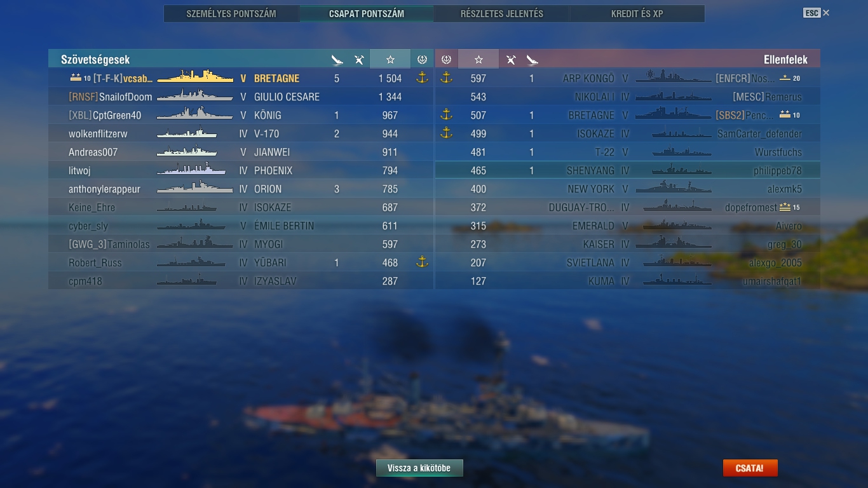Sort allies by ships destroyed icon
868x488 pixels.
[337, 60]
